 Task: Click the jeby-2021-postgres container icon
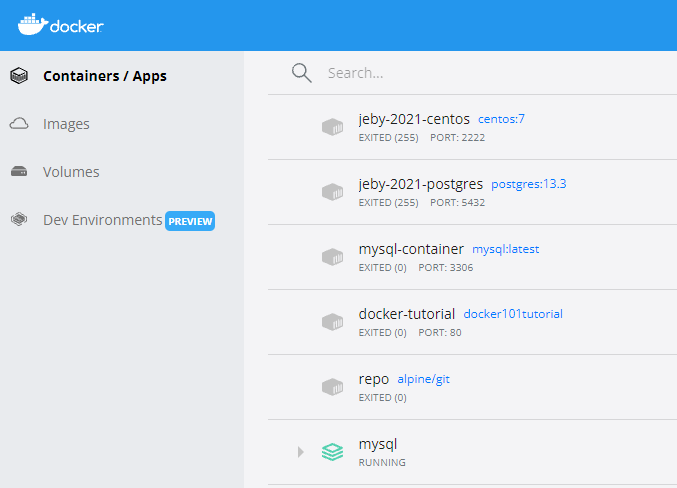[x=332, y=192]
